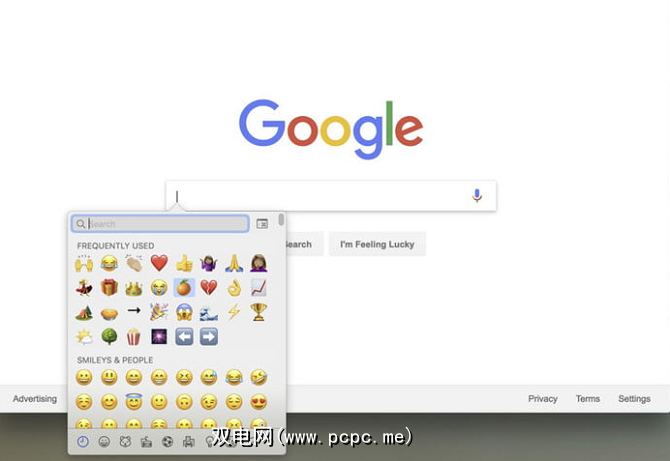Choose the woman facepalming emoji

point(259,263)
